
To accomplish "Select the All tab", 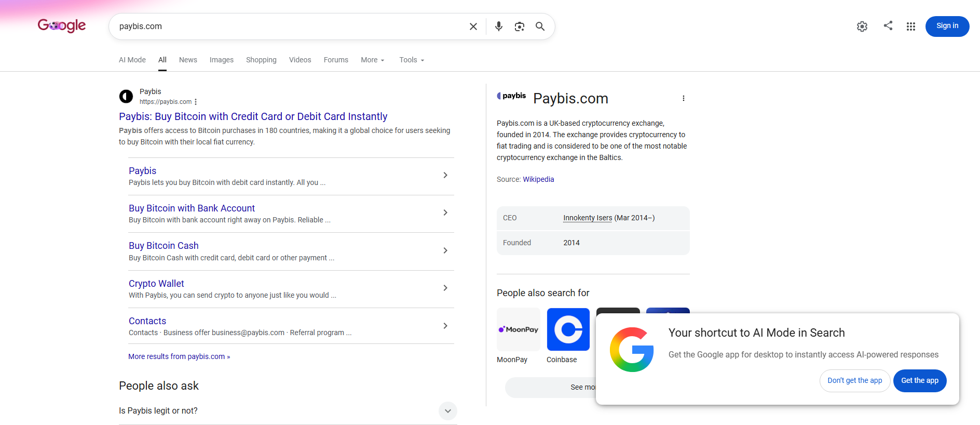I will coord(162,60).
